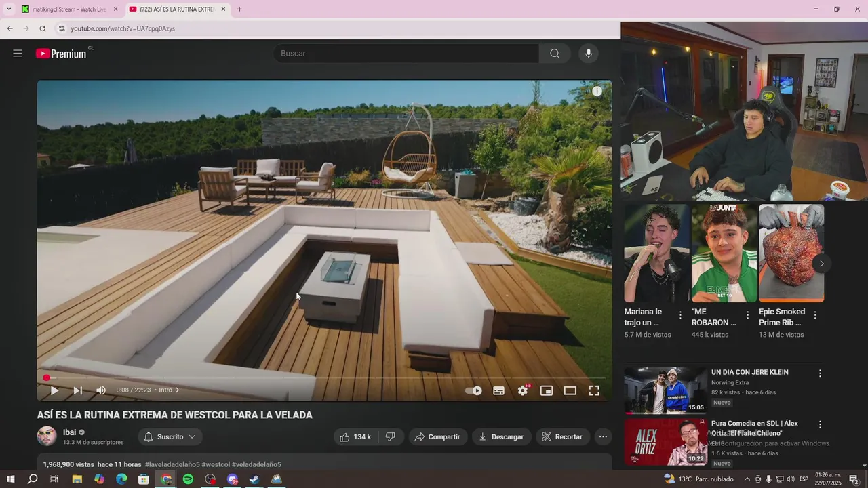The width and height of the screenshot is (868, 488).
Task: Click the Recortar clip button
Action: tap(562, 437)
